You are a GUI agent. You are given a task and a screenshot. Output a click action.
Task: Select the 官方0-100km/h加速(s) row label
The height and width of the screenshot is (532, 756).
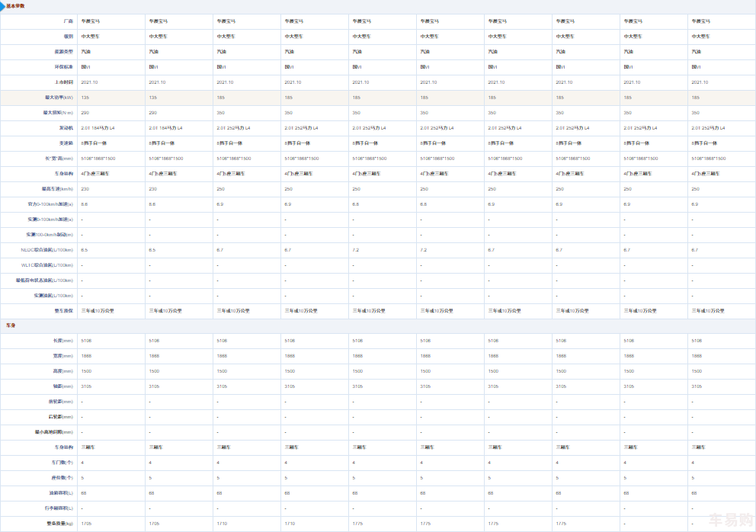click(x=50, y=204)
